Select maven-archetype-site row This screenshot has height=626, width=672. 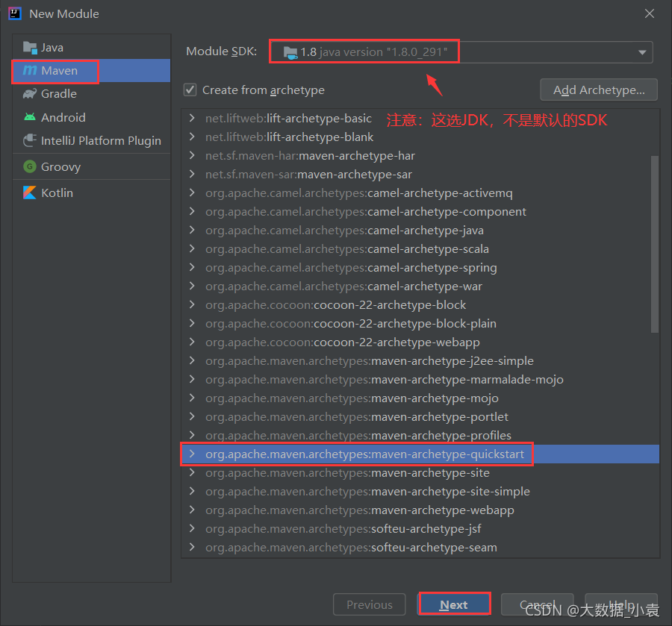420,473
